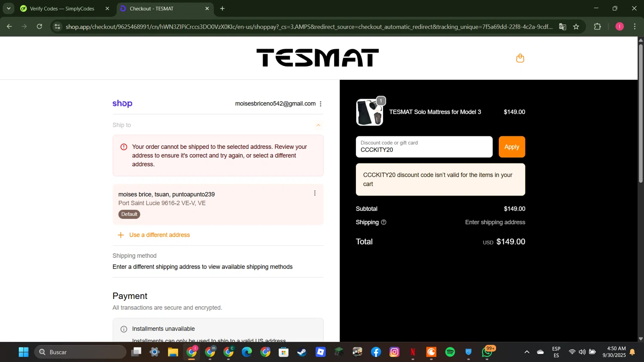Screen dimensions: 644x362
Task: Open Wi-Fi network settings tray icon
Action: click(572, 352)
